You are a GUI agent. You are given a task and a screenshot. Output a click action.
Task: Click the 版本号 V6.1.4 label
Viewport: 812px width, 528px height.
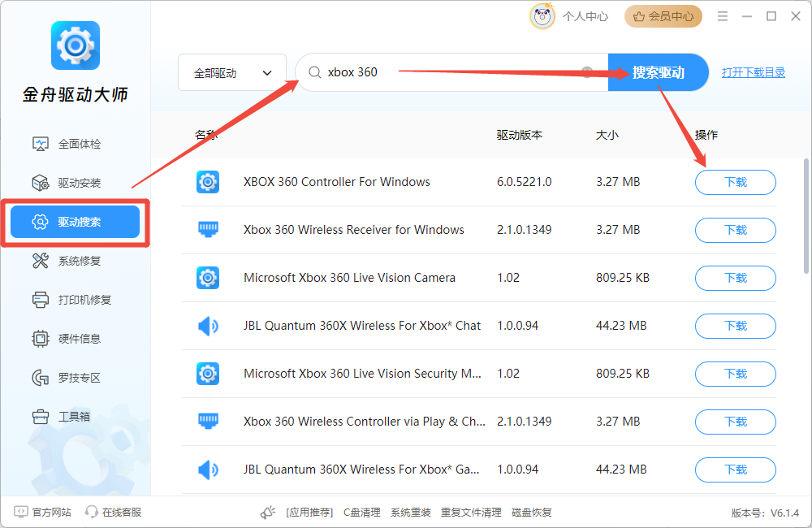coord(765,513)
